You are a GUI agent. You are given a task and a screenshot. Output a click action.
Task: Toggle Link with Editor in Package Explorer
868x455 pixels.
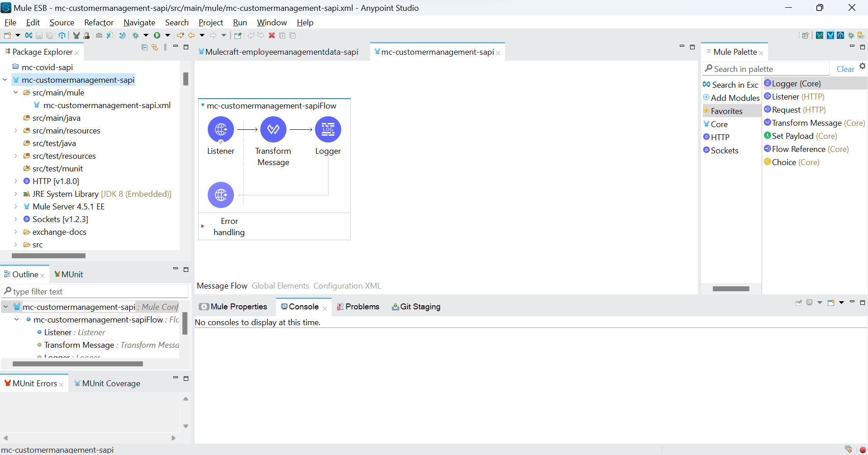[x=155, y=47]
